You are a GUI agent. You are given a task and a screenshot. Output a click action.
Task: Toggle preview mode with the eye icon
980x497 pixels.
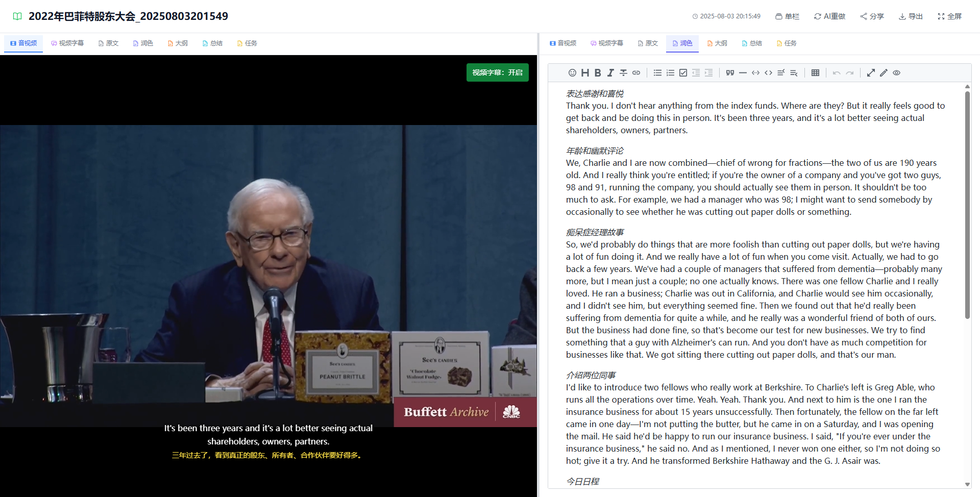[896, 73]
